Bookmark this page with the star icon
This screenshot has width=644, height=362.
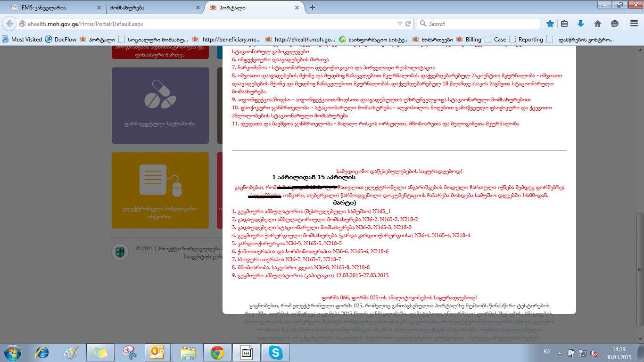550,24
